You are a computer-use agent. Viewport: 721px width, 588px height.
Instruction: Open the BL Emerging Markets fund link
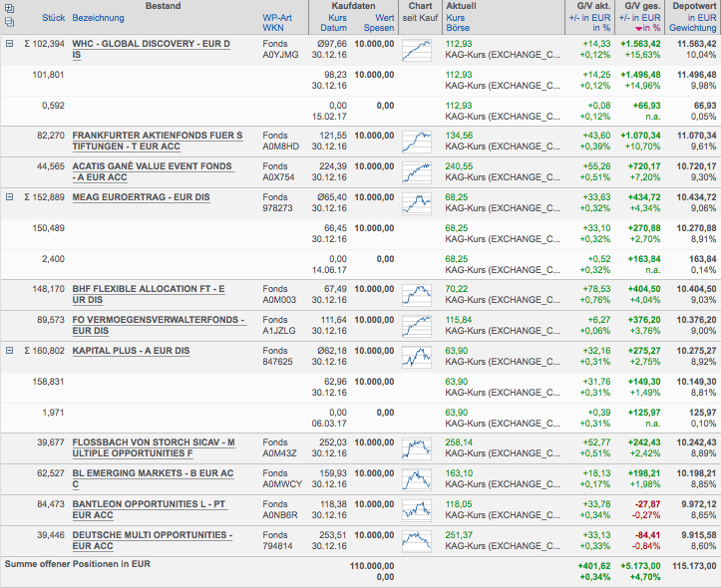tap(153, 478)
